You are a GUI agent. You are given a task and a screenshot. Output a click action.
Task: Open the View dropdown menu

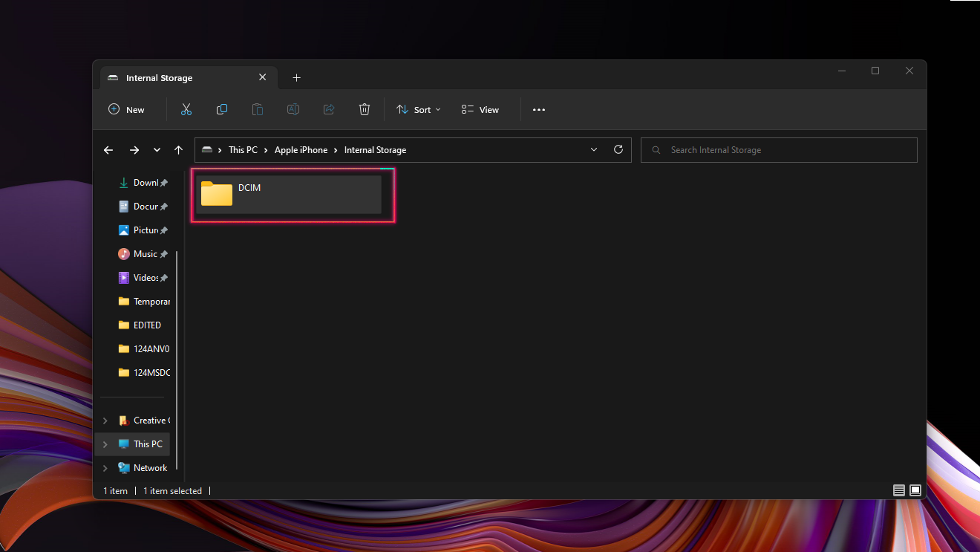(x=480, y=110)
